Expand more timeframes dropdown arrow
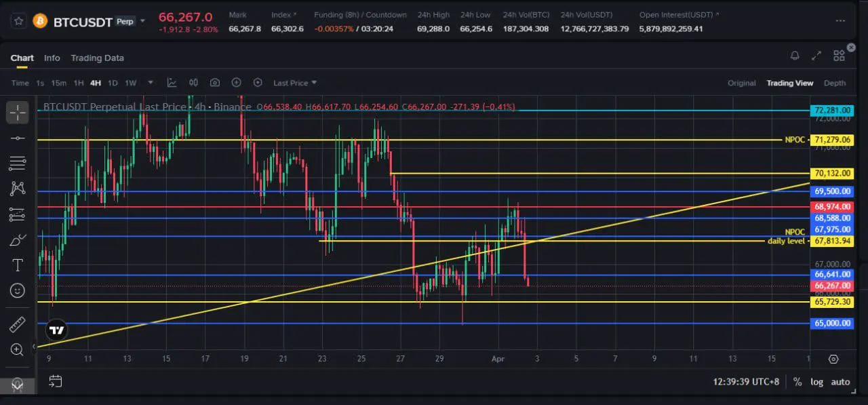Viewport: 868px width, 405px height. (x=151, y=83)
